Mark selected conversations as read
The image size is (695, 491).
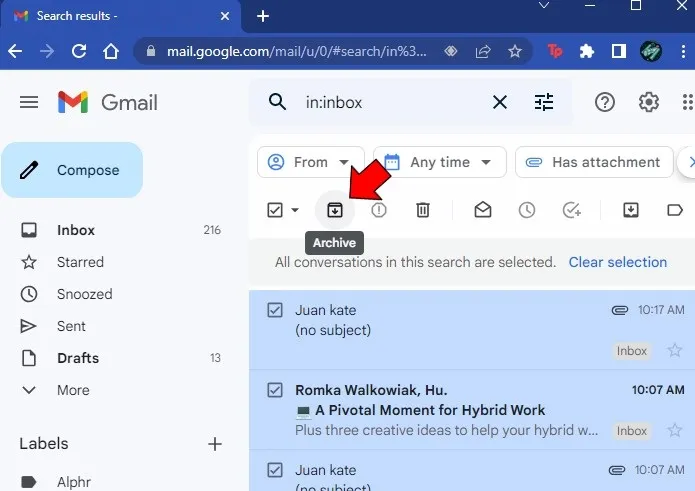pos(483,210)
